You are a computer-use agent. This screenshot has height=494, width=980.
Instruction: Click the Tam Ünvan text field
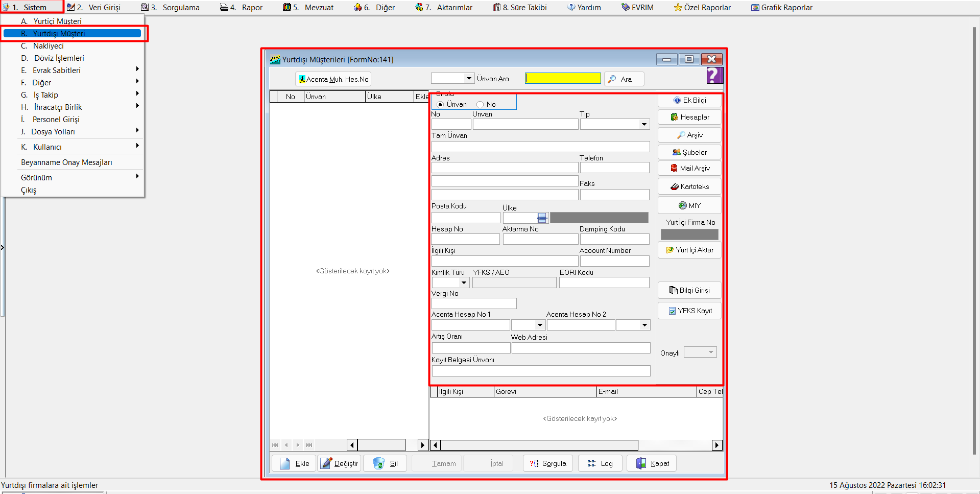coord(540,147)
